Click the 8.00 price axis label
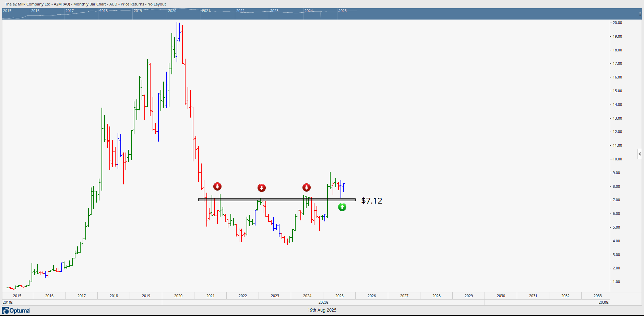Viewport: 644px width, 316px height. pos(617,186)
